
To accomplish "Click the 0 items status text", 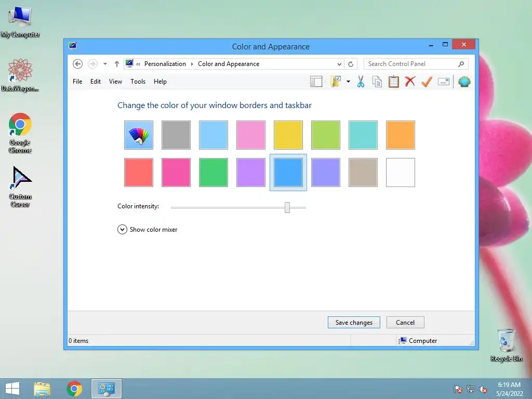I will tap(78, 341).
